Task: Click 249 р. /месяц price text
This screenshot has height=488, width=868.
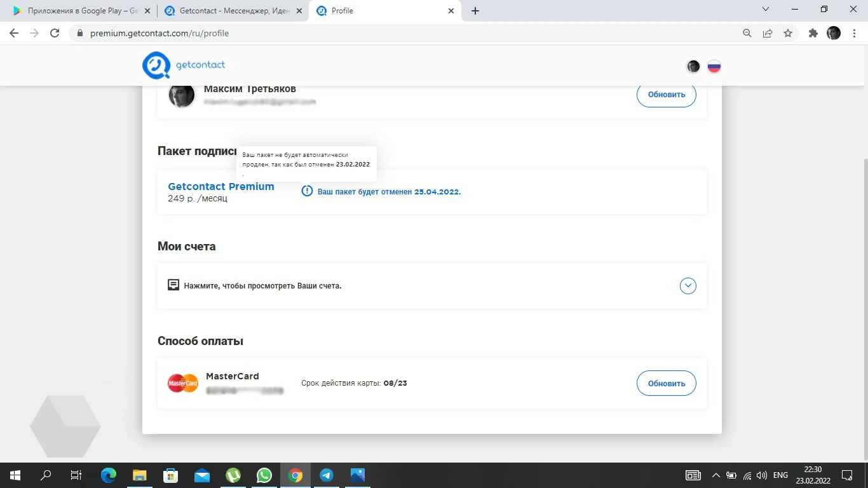Action: 198,198
